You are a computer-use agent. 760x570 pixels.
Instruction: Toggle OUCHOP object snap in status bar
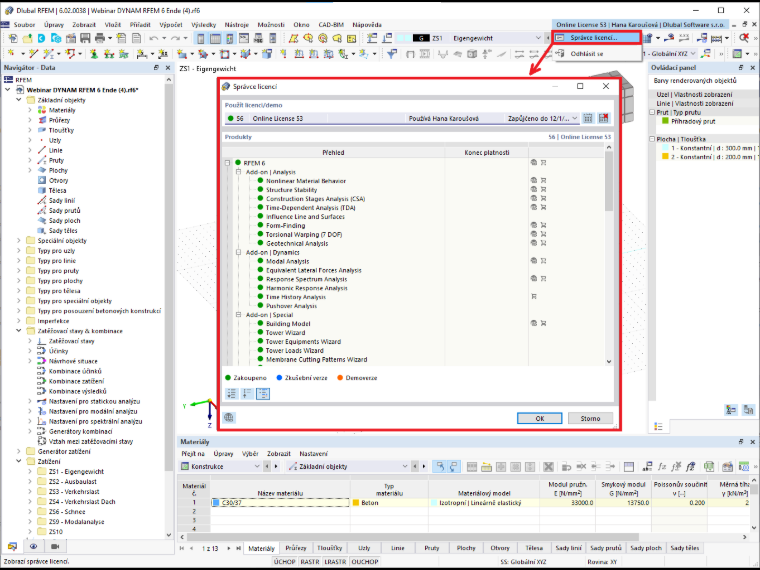[364, 561]
